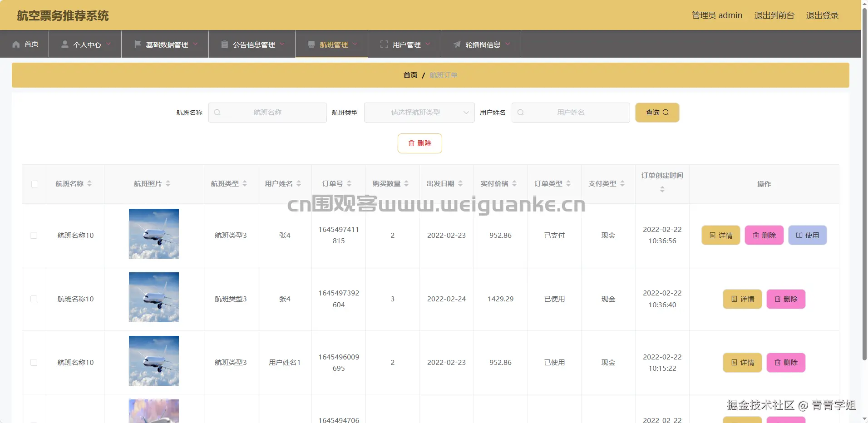Open the 个人中心 menu

(x=85, y=44)
